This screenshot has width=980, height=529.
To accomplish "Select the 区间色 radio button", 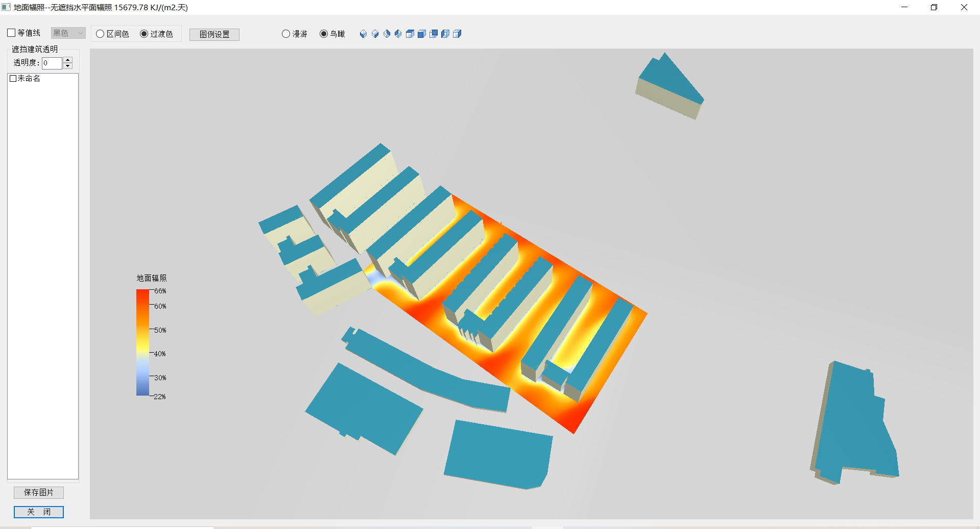I will (x=101, y=34).
